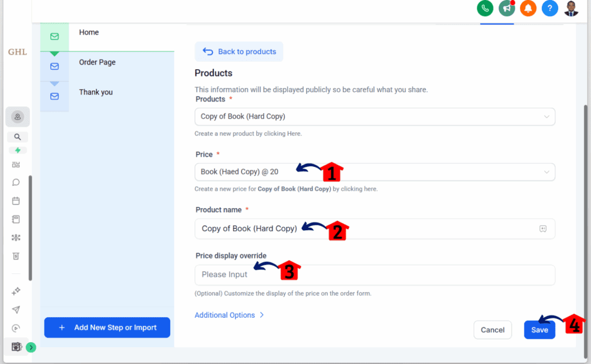Viewport: 591px width, 364px height.
Task: Open the user profile avatar
Action: 571,8
